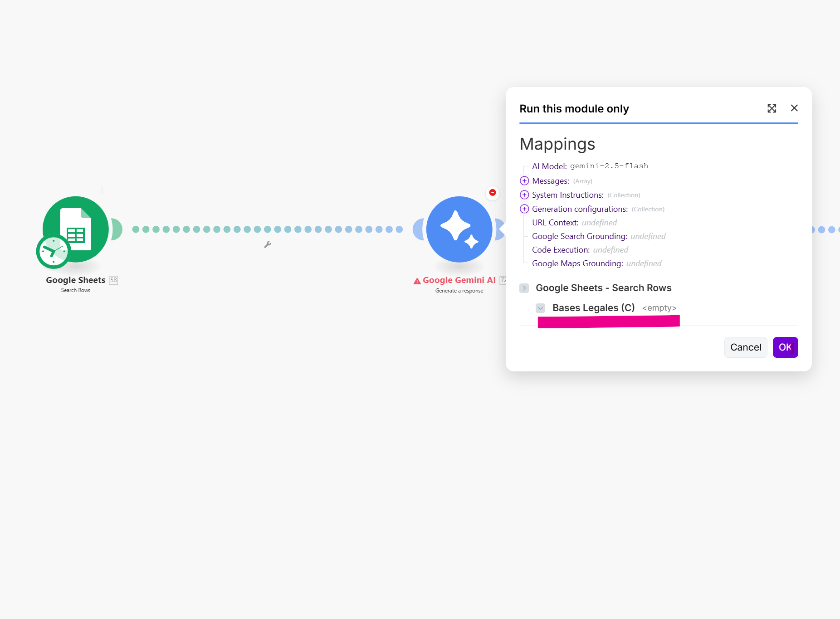Click the Cancel button
This screenshot has height=619, width=840.
click(x=745, y=347)
